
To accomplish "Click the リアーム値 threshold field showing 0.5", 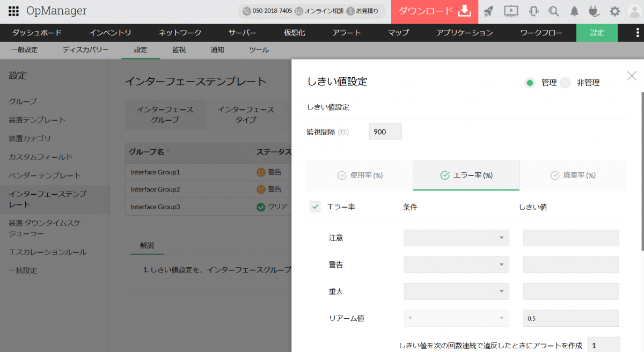I will pos(571,318).
